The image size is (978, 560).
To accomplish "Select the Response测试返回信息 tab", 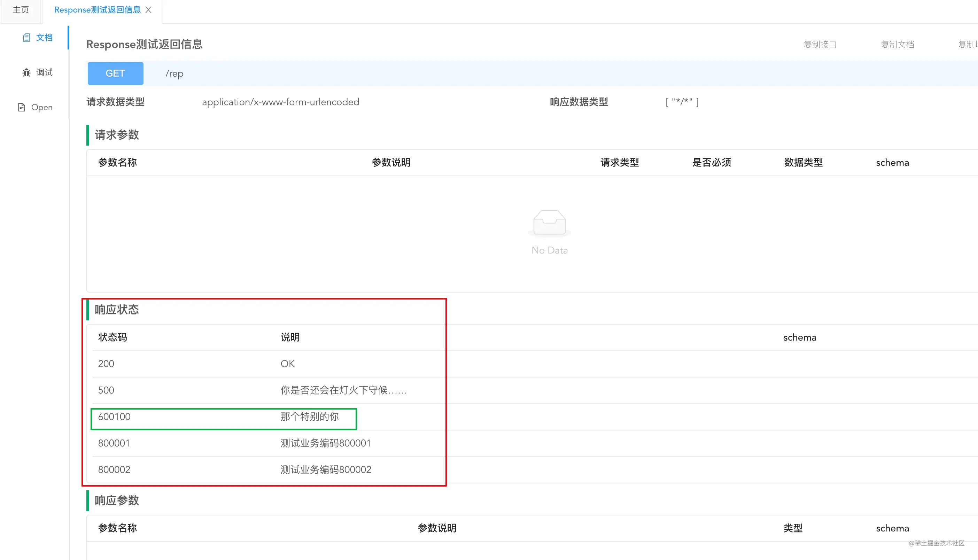I will tap(98, 10).
